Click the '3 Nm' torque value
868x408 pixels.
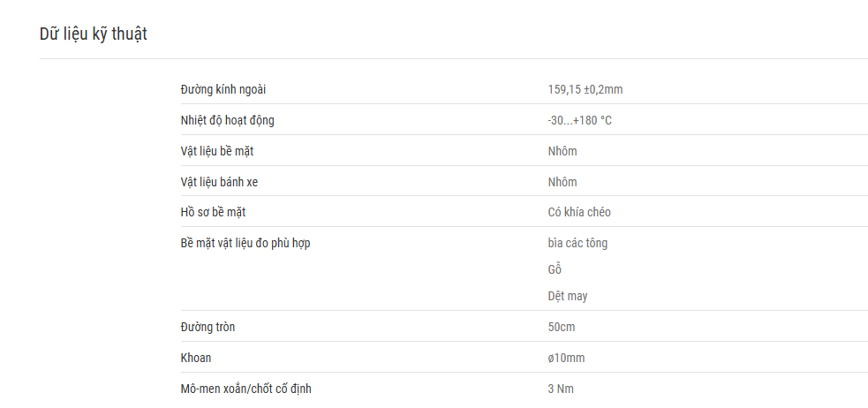coord(561,389)
